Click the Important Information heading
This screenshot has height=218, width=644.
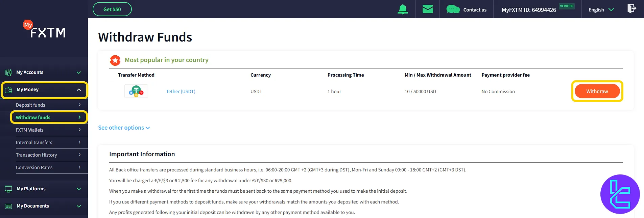point(142,154)
